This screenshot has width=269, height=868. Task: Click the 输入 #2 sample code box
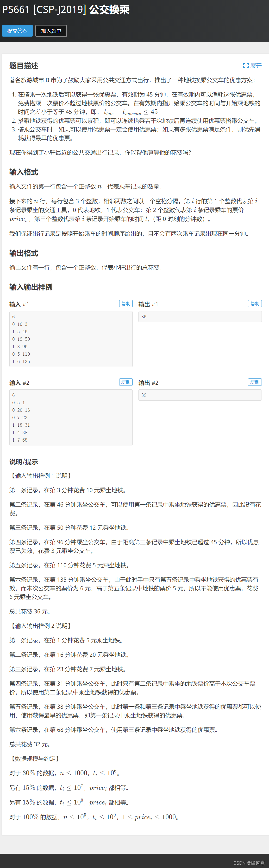click(71, 418)
